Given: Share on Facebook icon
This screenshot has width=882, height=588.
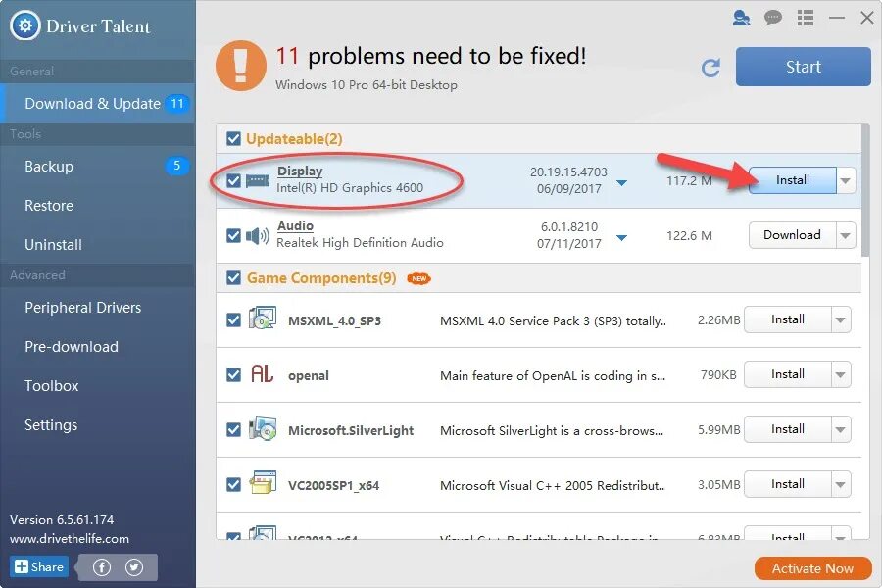Looking at the screenshot, I should point(102,567).
